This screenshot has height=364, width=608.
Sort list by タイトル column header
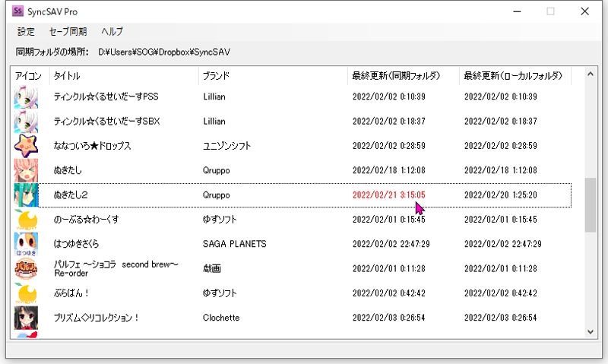123,76
